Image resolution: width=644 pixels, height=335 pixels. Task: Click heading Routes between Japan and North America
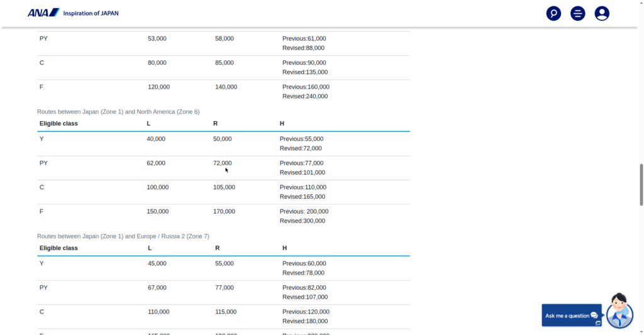[118, 112]
